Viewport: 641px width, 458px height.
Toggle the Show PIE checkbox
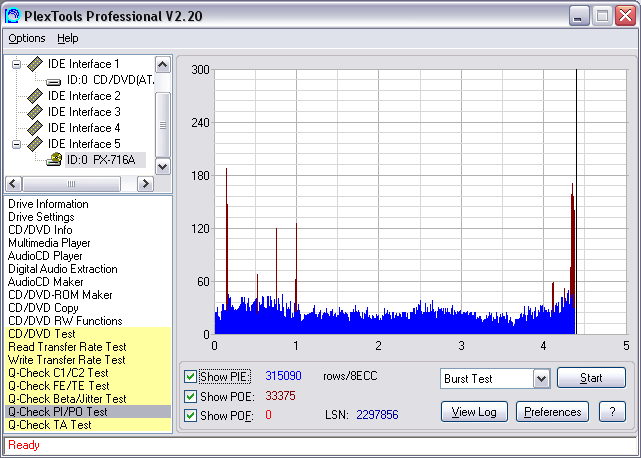tap(190, 376)
